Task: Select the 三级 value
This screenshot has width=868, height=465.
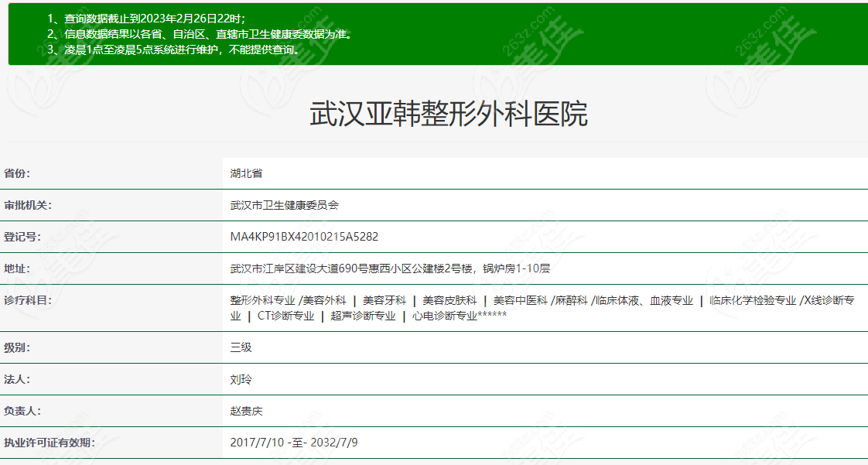Action: coord(241,347)
